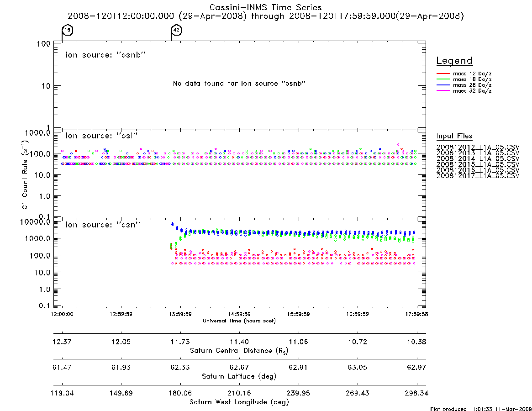Screen dimensions: 532x411
Task: Click the 'Saturn Latitude (deg)' axis label
Action: coord(239,376)
